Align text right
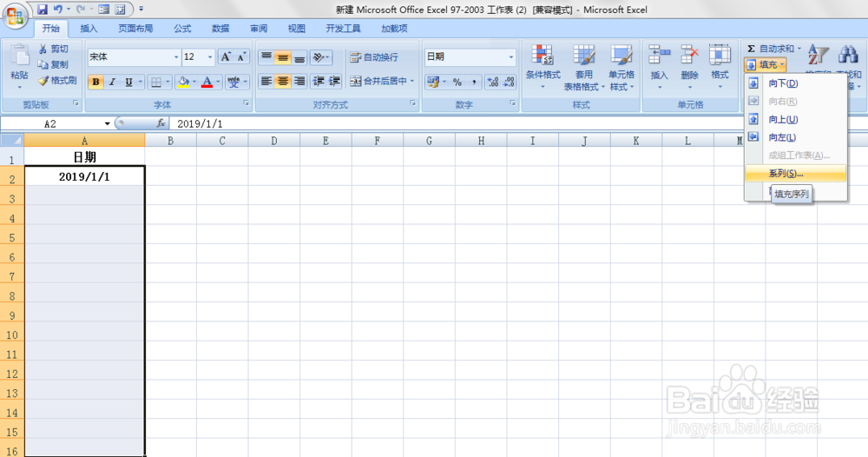Screen dimensions: 868x457 pyautogui.click(x=299, y=82)
